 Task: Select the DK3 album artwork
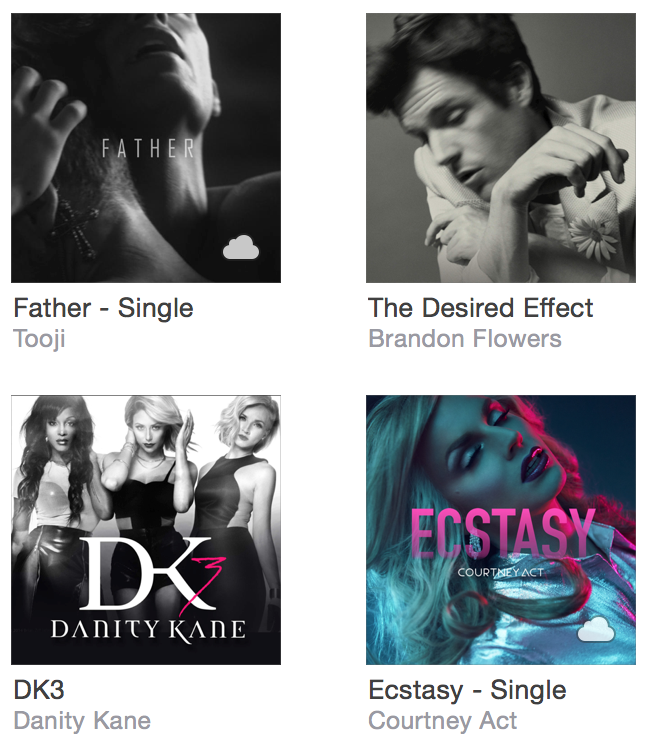pyautogui.click(x=146, y=530)
